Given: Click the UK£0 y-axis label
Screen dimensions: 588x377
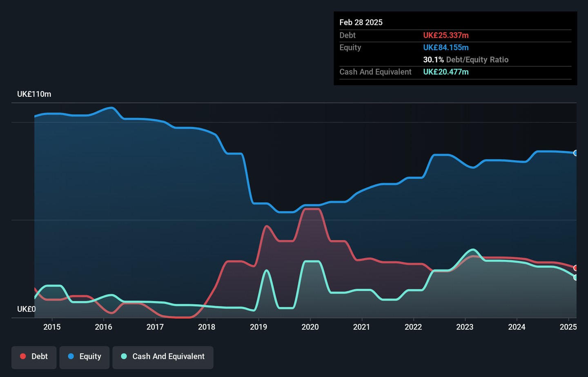Looking at the screenshot, I should pyautogui.click(x=26, y=309).
